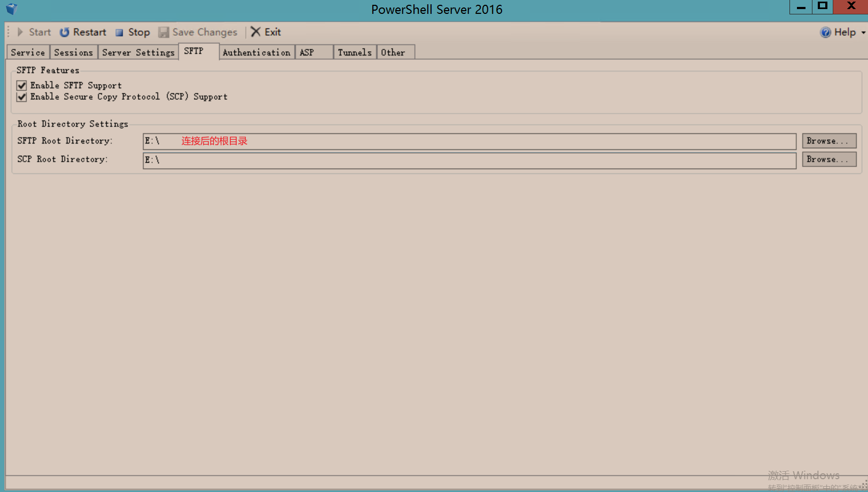The width and height of the screenshot is (868, 492).
Task: Expand the Help dropdown arrow
Action: pyautogui.click(x=863, y=33)
